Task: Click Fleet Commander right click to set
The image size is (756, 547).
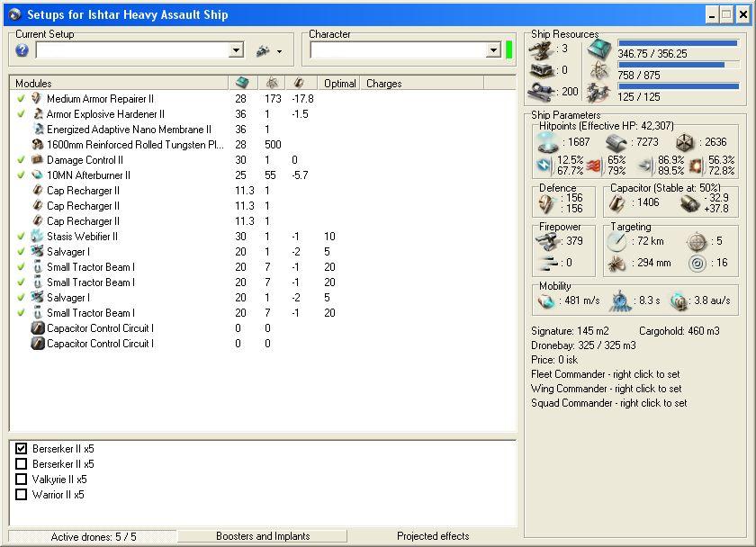Action: 605,374
